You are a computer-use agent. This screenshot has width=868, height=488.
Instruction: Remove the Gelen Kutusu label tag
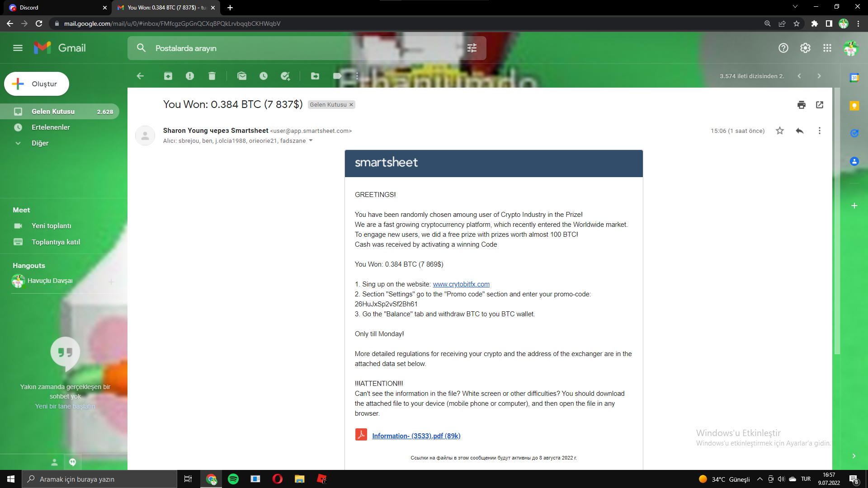click(x=351, y=105)
